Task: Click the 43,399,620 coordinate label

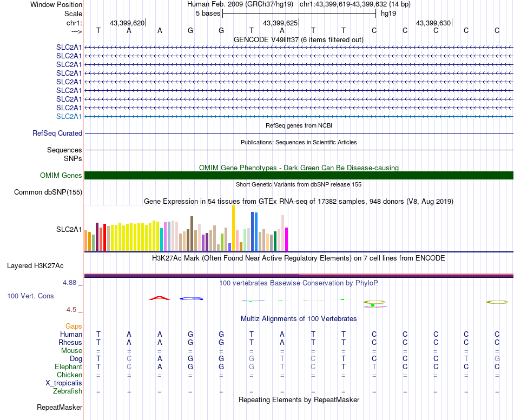Action: [x=127, y=23]
